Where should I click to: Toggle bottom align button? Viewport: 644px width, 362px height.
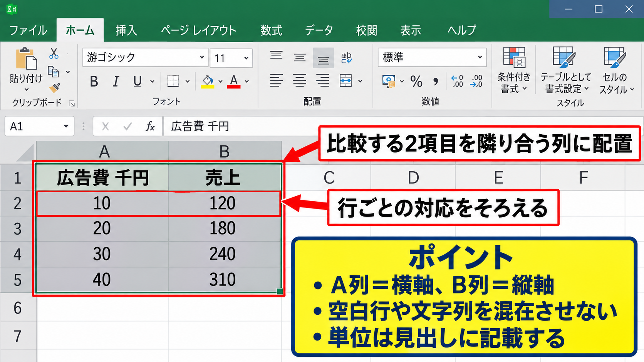tap(323, 58)
